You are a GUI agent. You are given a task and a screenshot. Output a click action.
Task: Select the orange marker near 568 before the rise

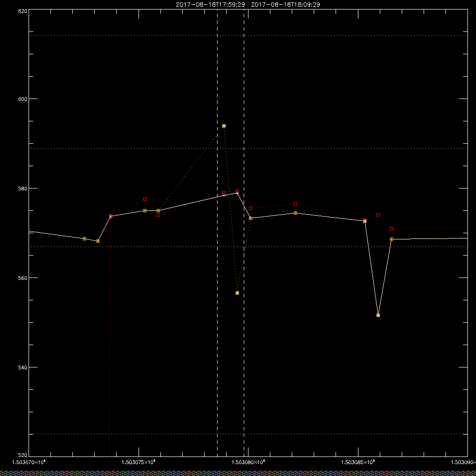[x=98, y=241]
